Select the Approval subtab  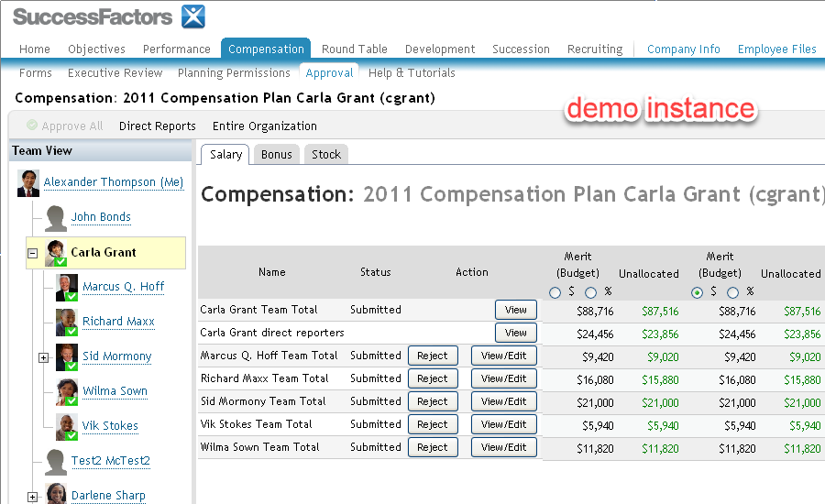click(x=329, y=72)
